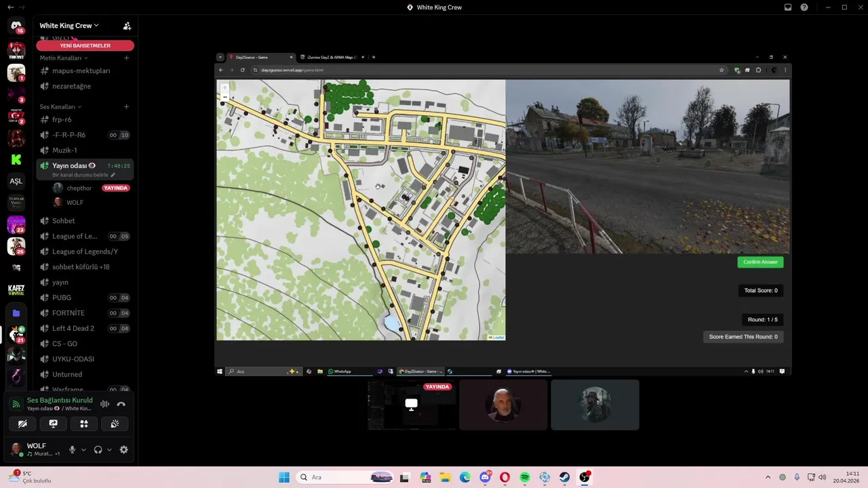
Task: Add a channel under Metin Kanalları
Action: click(x=126, y=58)
